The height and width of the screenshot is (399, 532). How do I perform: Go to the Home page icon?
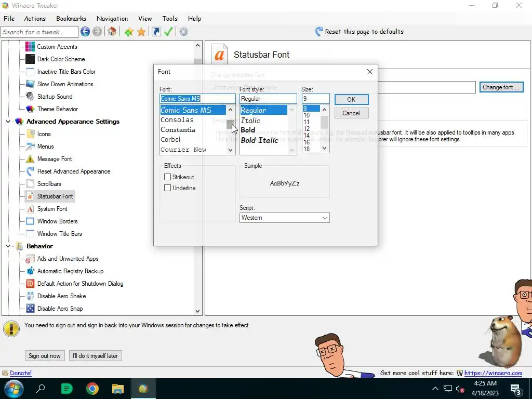(x=112, y=32)
